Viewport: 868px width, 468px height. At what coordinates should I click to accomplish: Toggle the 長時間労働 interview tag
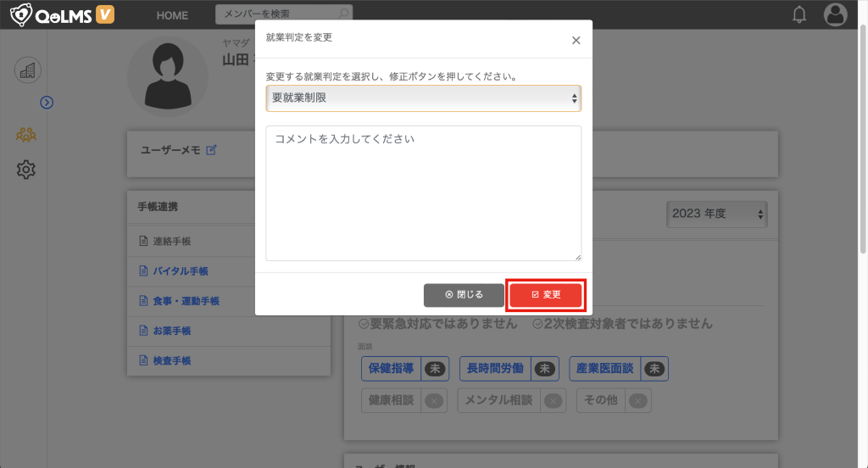pos(508,369)
